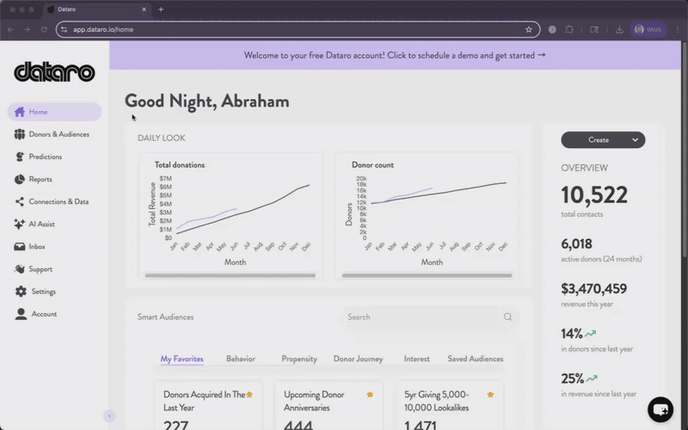Open Home in the sidebar

[54, 112]
